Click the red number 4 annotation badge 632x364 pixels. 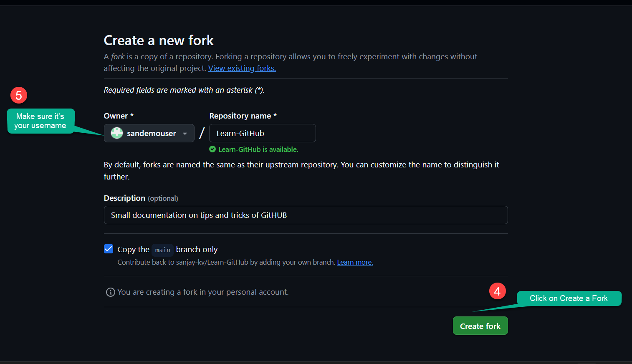[x=497, y=291]
